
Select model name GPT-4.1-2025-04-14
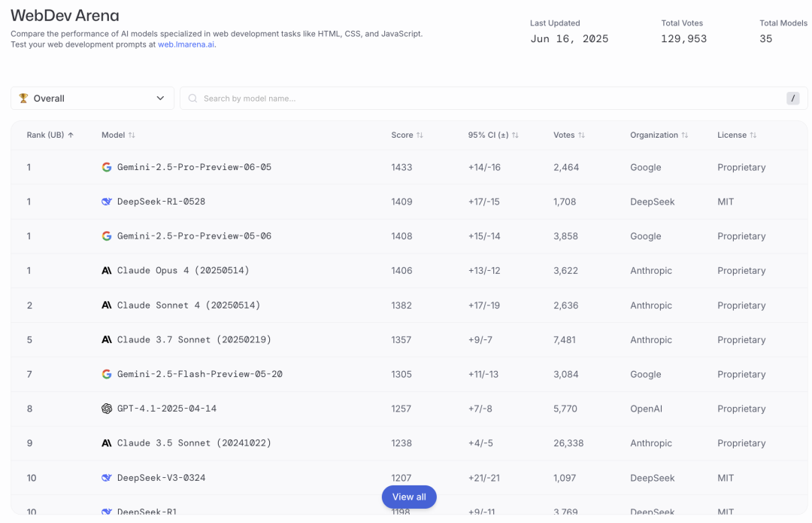point(167,409)
